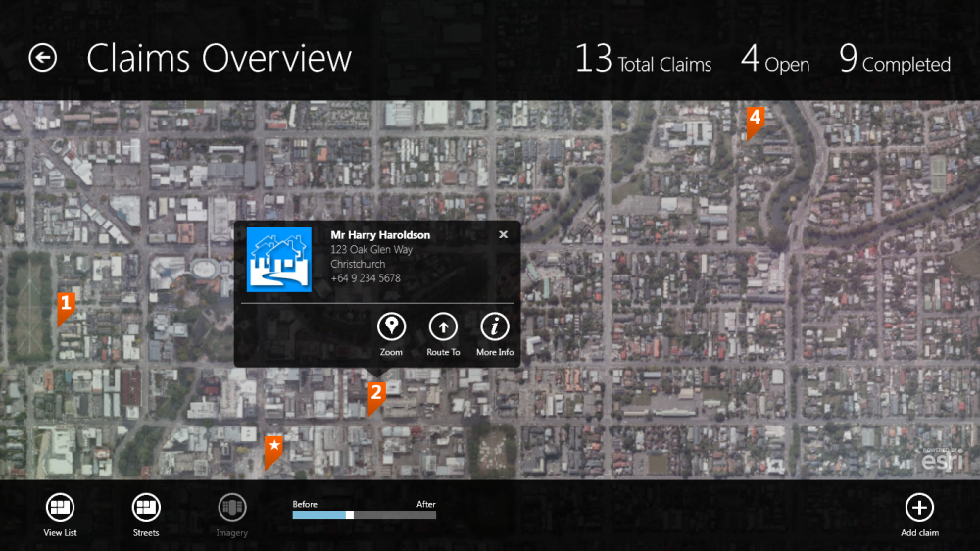This screenshot has height=551, width=980.
Task: Open the View List icon
Action: tap(60, 507)
